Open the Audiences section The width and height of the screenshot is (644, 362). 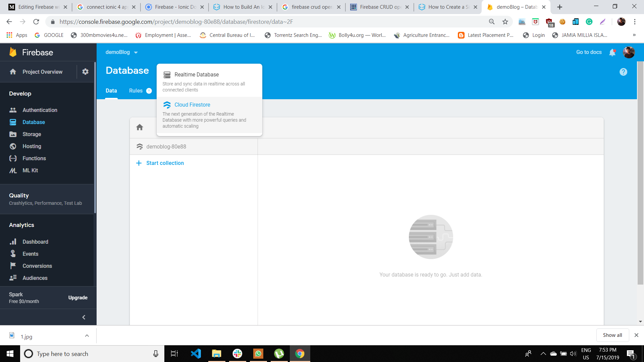click(x=35, y=278)
